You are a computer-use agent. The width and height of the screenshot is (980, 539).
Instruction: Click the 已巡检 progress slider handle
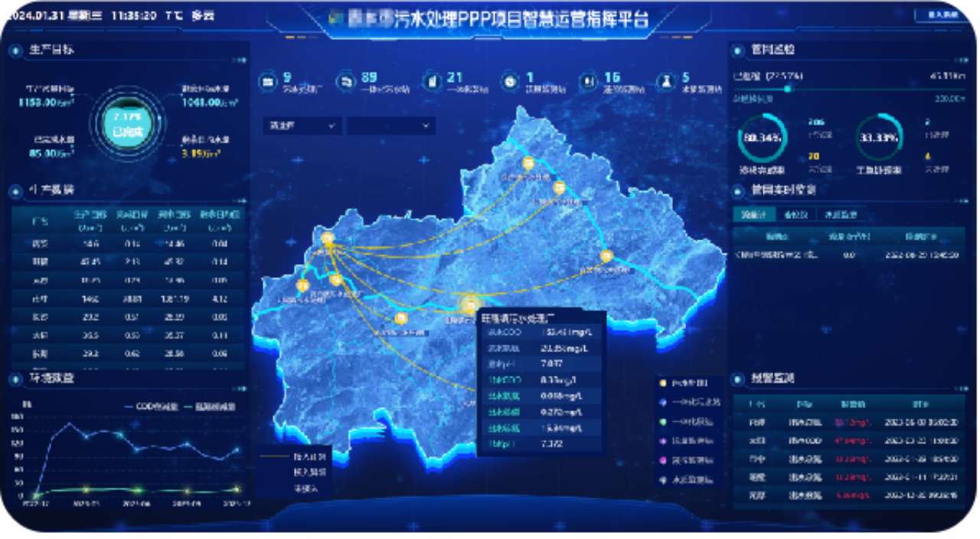coord(788,89)
